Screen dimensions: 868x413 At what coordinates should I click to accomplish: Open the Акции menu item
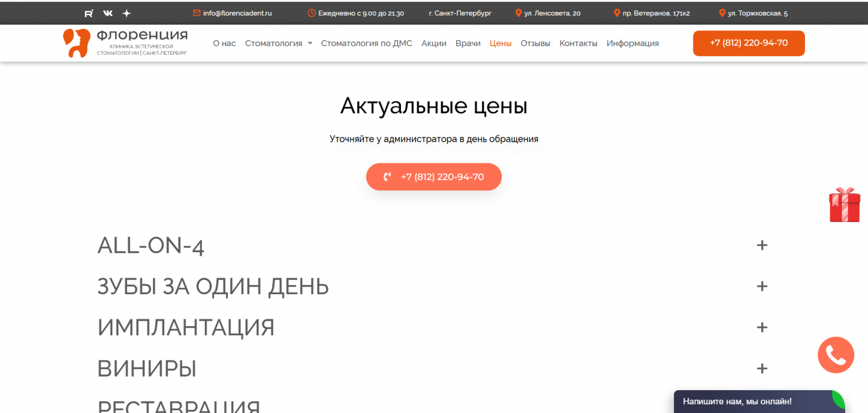click(x=434, y=43)
